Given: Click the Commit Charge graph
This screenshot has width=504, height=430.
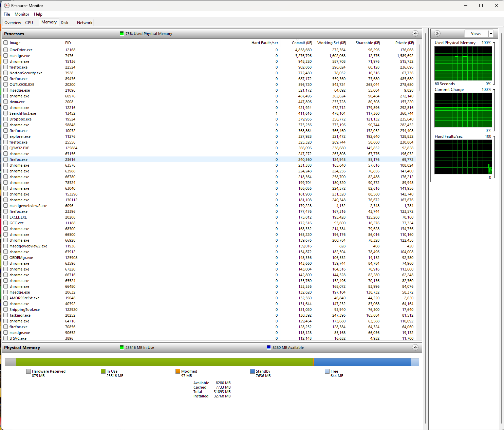Looking at the screenshot, I should click(x=463, y=110).
